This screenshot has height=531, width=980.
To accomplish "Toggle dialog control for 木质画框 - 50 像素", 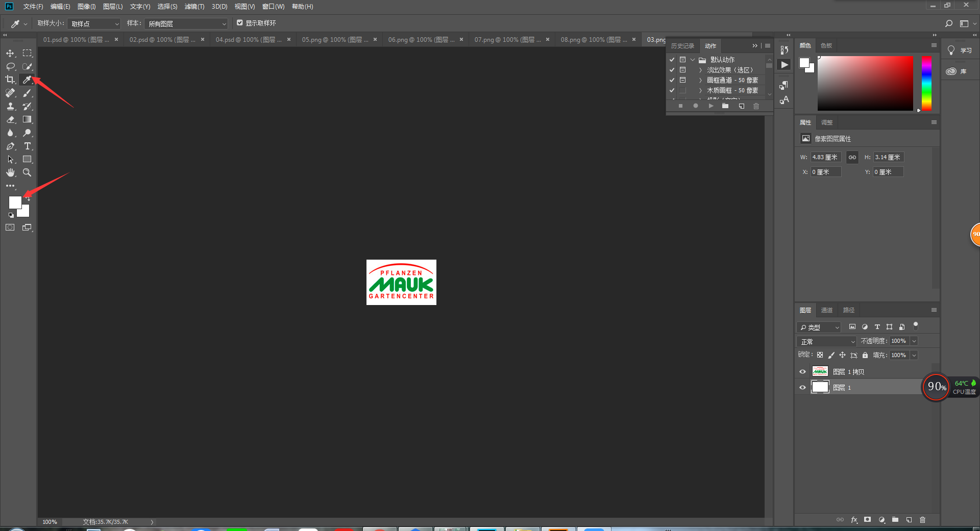I will pyautogui.click(x=682, y=90).
